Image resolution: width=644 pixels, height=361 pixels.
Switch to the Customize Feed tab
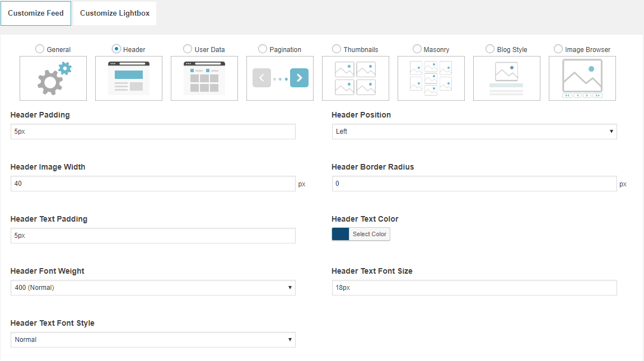tap(36, 13)
